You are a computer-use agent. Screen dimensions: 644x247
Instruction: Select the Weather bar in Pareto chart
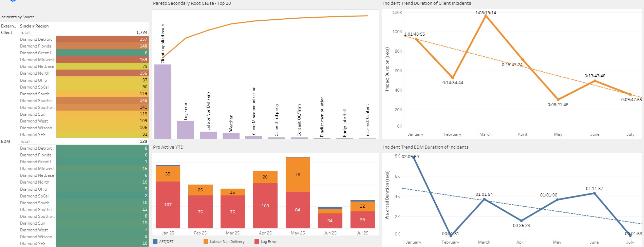tap(231, 136)
